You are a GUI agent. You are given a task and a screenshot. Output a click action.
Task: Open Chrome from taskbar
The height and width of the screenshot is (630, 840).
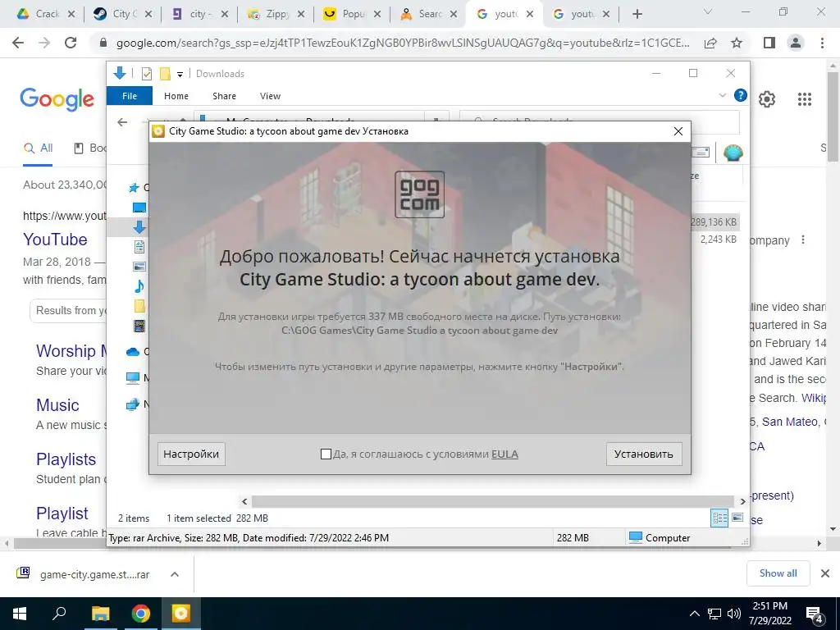[141, 614]
